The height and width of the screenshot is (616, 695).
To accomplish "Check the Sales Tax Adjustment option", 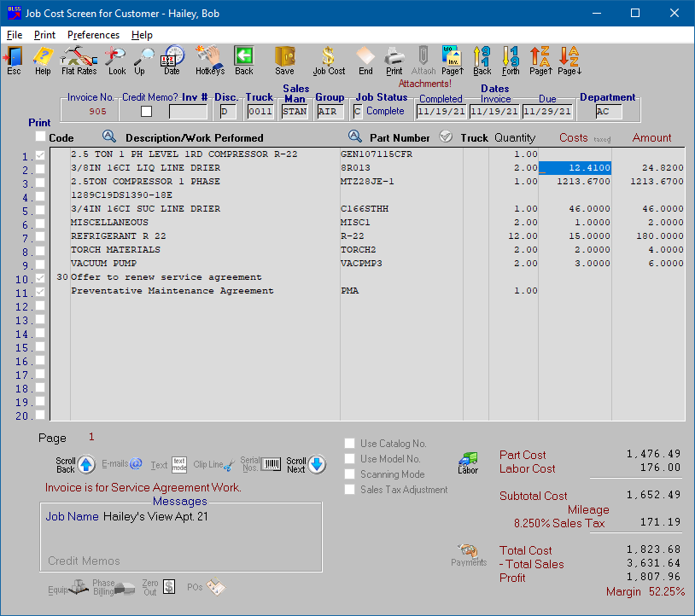I will 350,489.
